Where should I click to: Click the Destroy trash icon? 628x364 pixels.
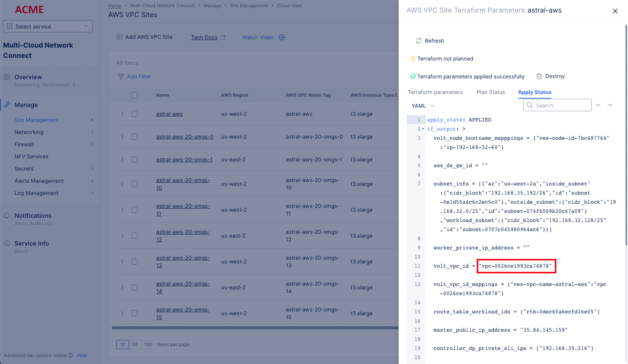pyautogui.click(x=540, y=76)
